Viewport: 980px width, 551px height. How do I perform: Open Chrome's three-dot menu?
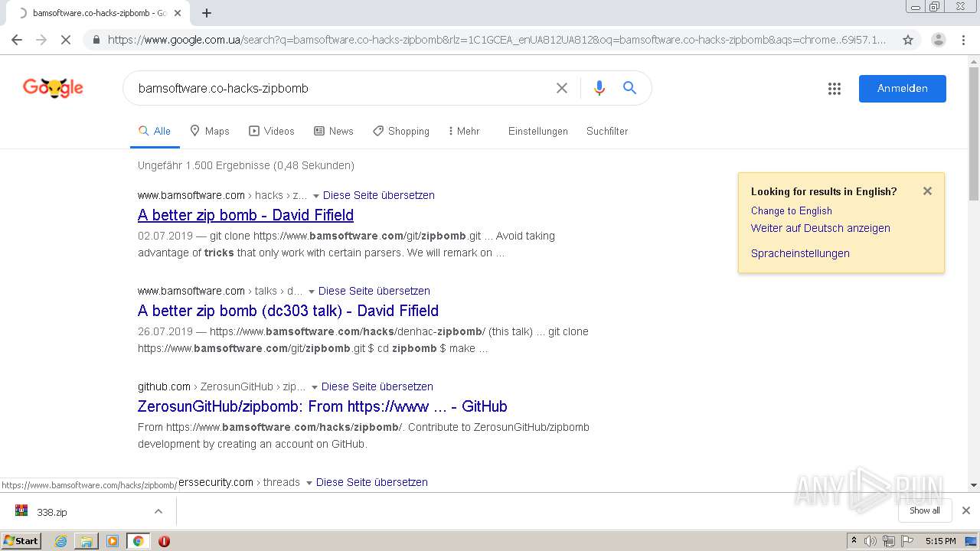(x=965, y=40)
